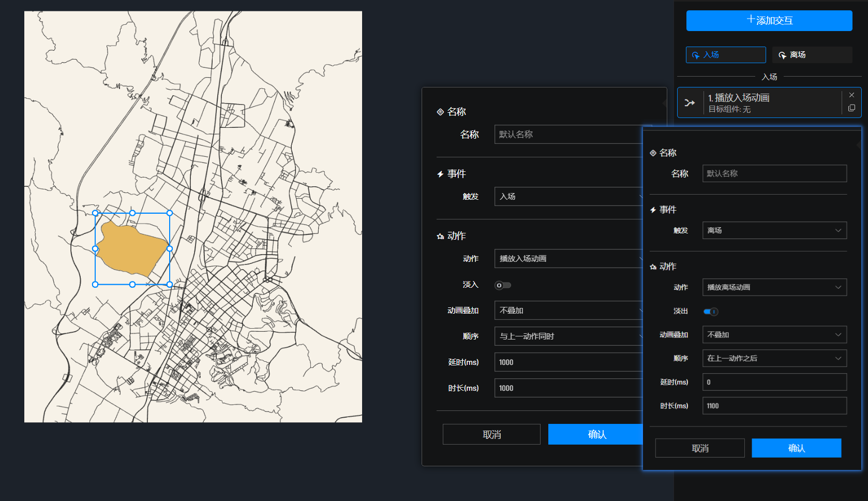Switch to the 离场 tab

(x=812, y=55)
